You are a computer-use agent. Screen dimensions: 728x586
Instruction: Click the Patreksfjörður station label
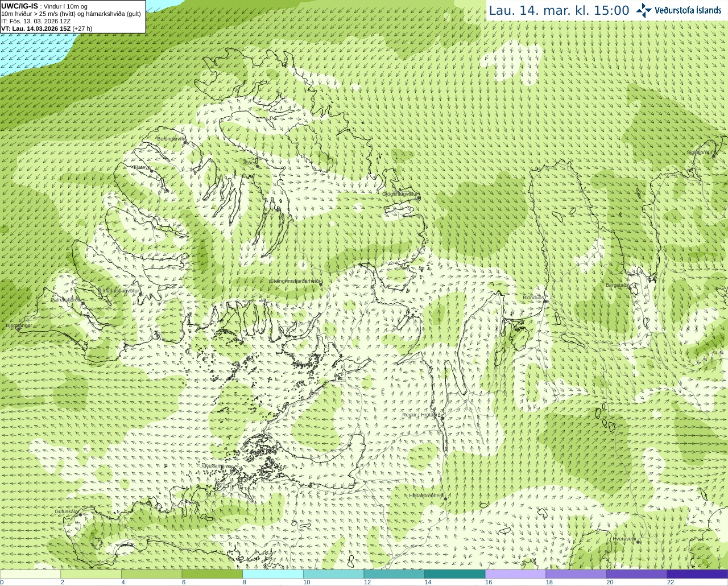pos(67,299)
